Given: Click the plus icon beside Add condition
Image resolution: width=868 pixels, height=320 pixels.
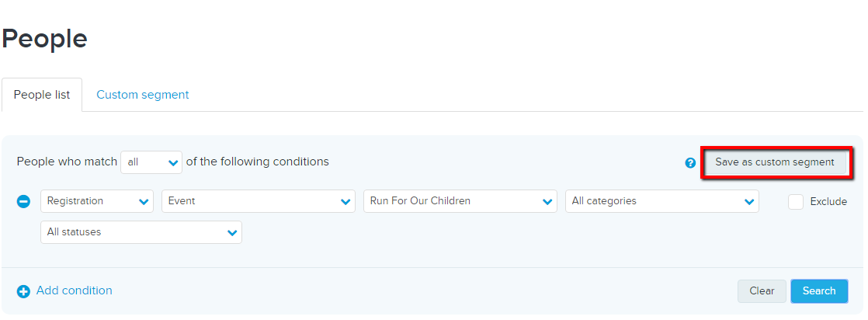Looking at the screenshot, I should (x=23, y=291).
